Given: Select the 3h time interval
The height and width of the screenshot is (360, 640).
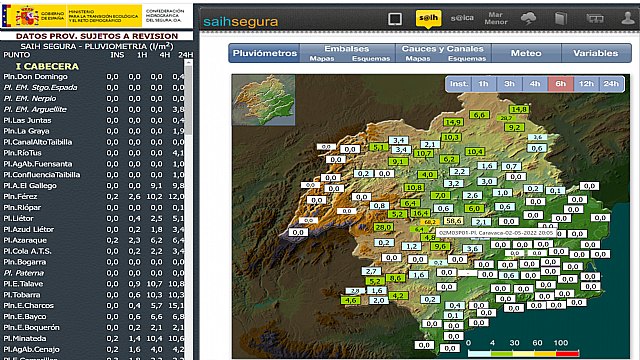Looking at the screenshot, I should (509, 84).
